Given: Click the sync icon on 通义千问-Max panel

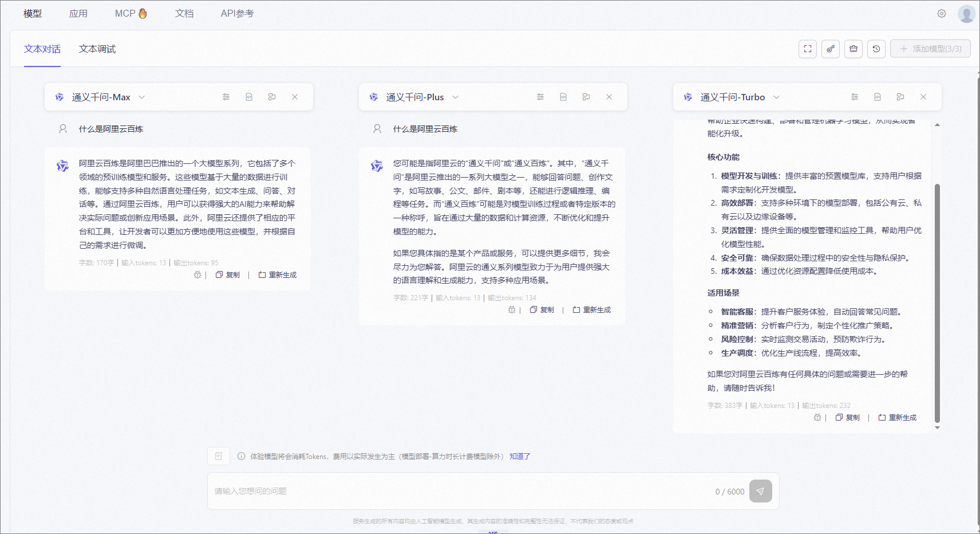Looking at the screenshot, I should (x=272, y=97).
